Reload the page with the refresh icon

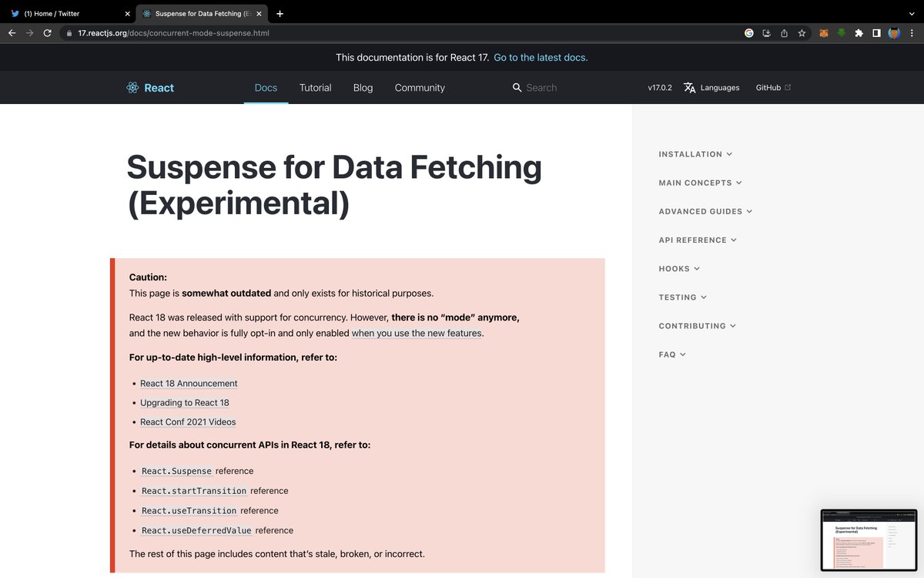pos(48,33)
